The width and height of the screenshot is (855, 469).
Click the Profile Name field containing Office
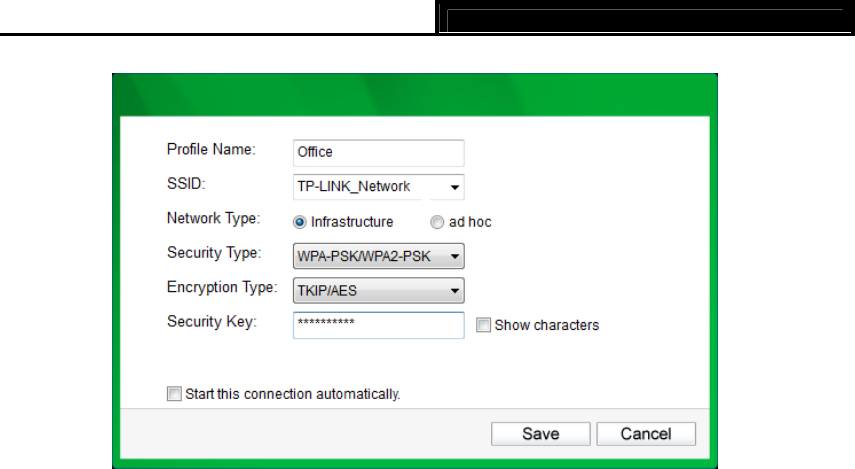[378, 153]
